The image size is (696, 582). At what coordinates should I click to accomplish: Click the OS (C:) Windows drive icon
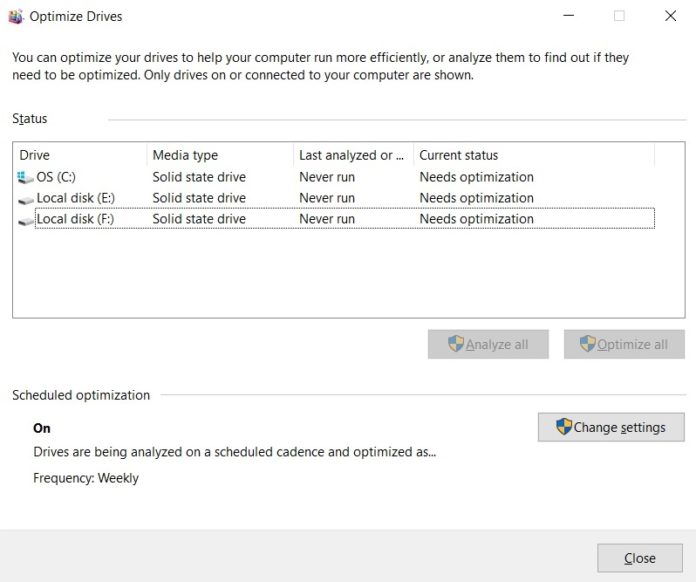[26, 177]
